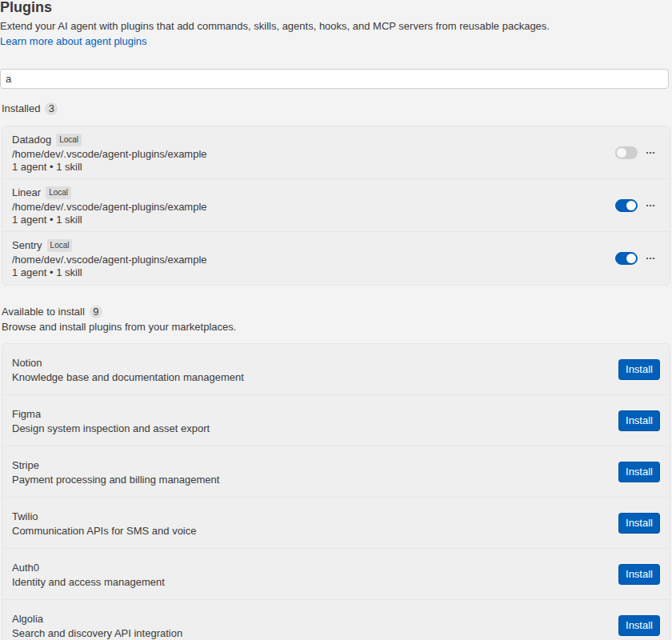The image size is (672, 640).
Task: Click Sentry's '1 agent • 1 skill' summary
Action: pos(47,273)
